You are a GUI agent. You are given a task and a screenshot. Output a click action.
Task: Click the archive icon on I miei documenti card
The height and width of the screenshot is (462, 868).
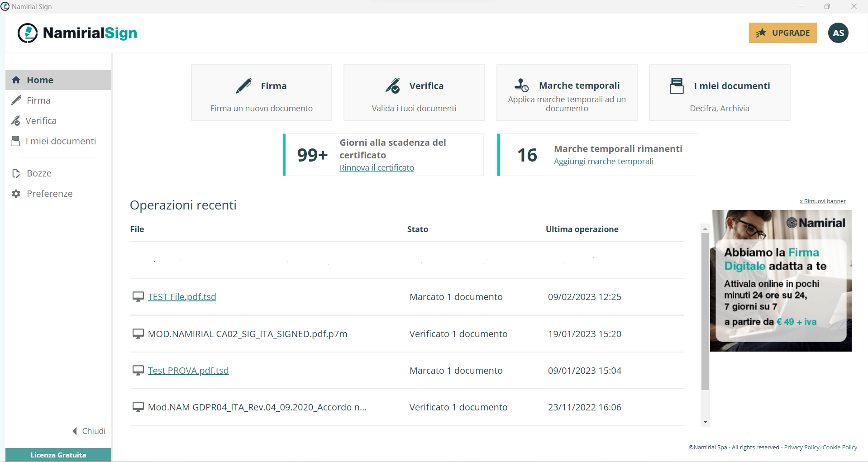677,85
